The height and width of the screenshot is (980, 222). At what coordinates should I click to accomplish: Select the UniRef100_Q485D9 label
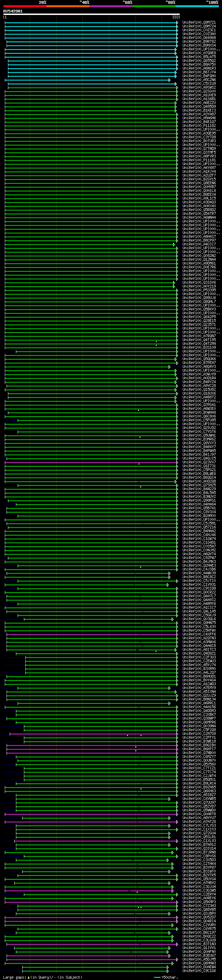pos(199,106)
